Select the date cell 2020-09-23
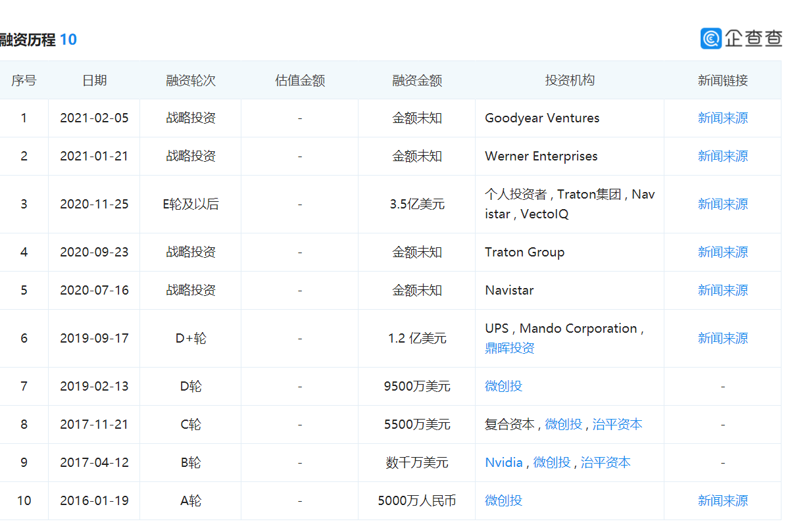 coord(94,253)
